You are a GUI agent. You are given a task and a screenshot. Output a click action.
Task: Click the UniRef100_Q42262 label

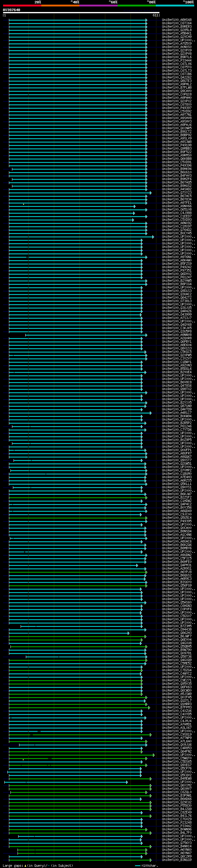pos(177,78)
